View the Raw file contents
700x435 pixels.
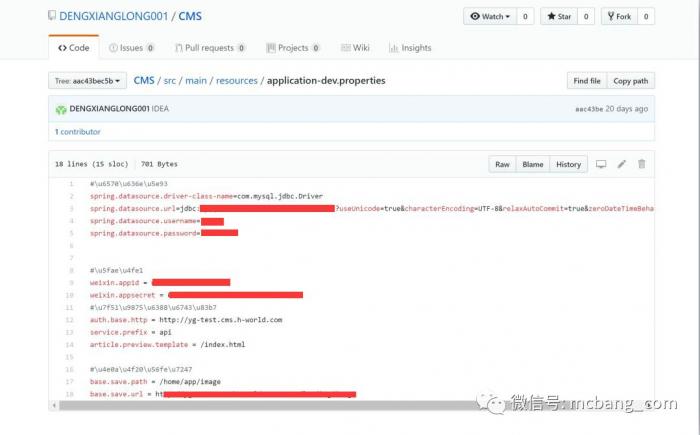(x=502, y=164)
